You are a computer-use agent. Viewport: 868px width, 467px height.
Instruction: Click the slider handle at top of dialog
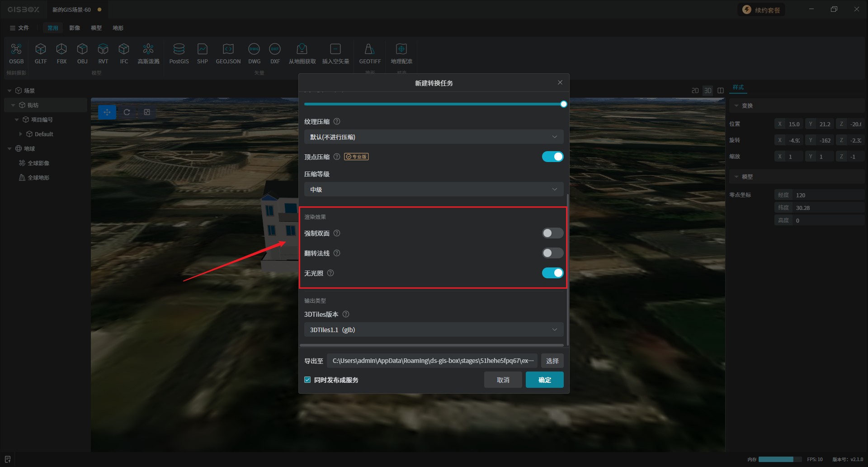pos(563,105)
